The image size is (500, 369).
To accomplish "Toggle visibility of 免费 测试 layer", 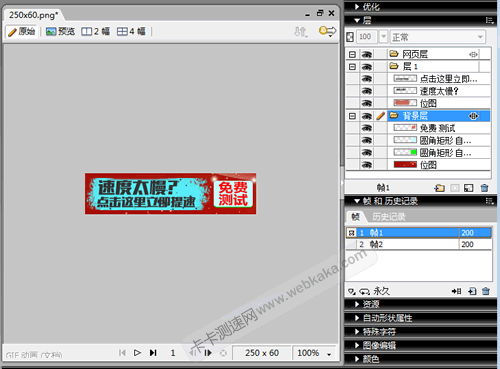I will click(367, 128).
